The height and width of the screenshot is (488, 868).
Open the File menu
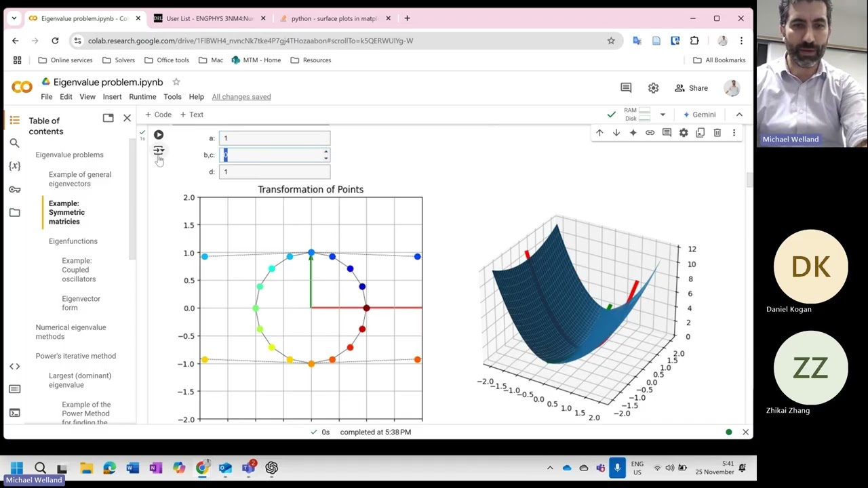[47, 97]
